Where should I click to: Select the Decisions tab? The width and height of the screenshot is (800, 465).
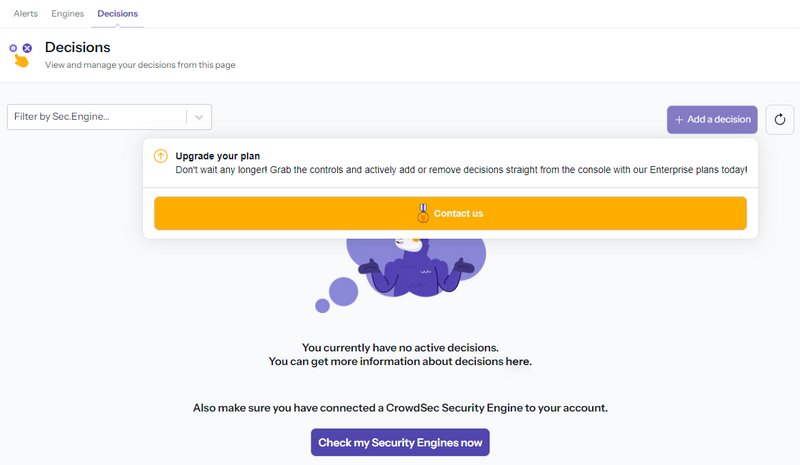(117, 14)
